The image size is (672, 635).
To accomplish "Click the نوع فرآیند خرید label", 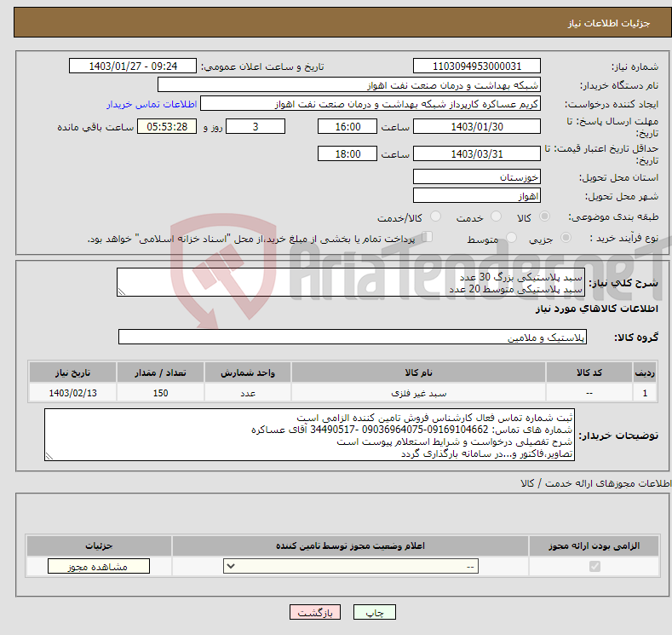I will (624, 238).
